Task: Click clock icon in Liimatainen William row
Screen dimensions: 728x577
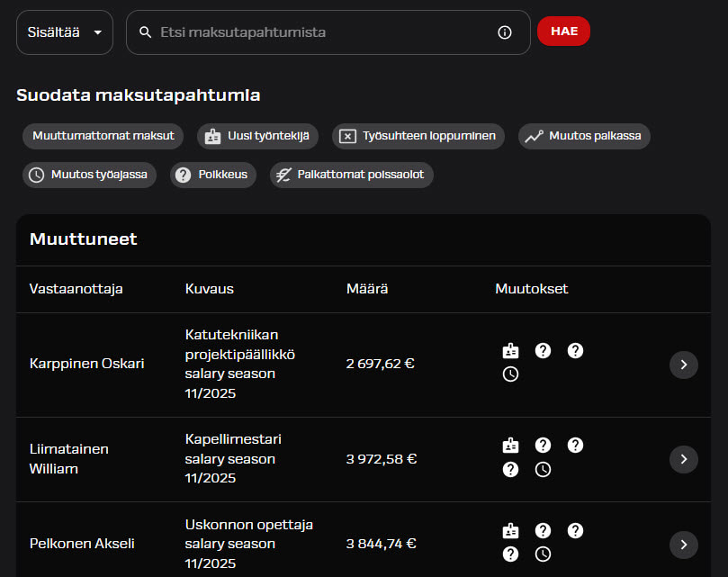Action: 543,469
